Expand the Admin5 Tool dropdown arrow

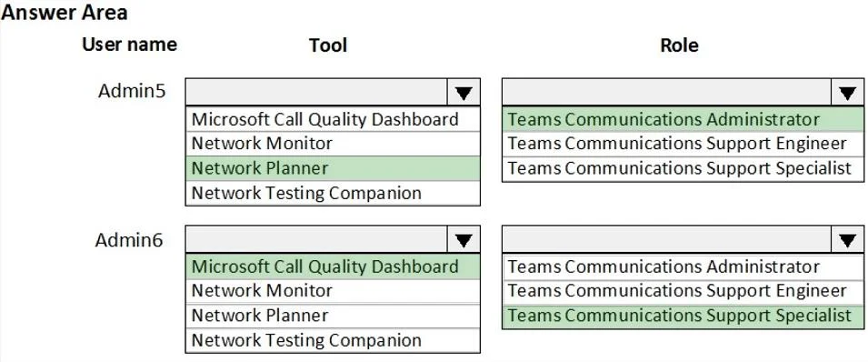pos(464,93)
